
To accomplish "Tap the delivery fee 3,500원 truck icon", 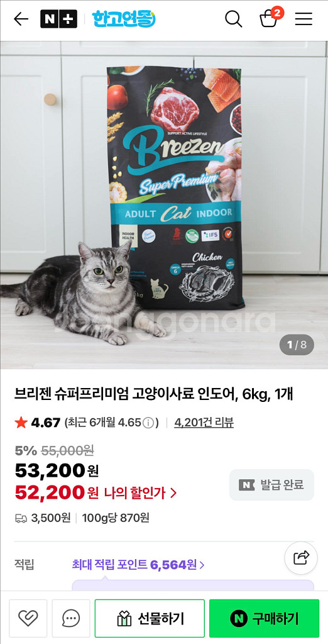I will point(21,518).
